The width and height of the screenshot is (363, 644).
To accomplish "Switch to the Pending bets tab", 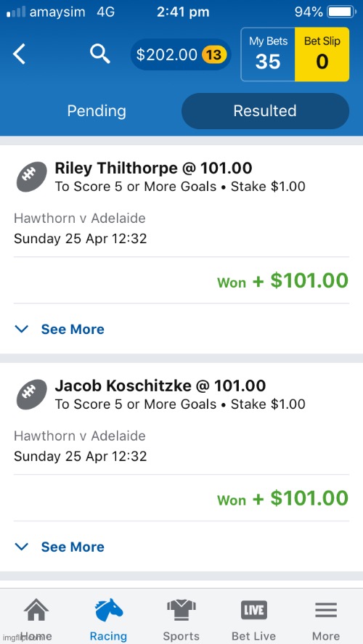I will (97, 111).
